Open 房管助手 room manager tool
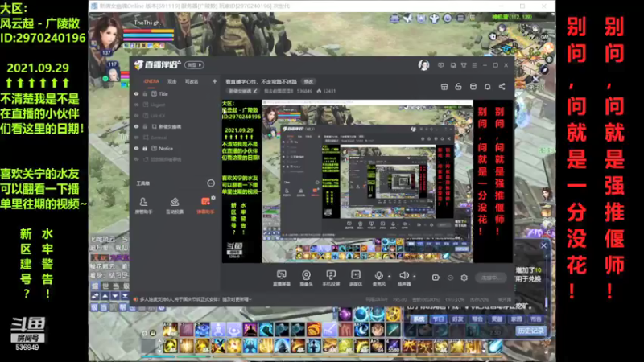This screenshot has height=362, width=644. pos(143,205)
